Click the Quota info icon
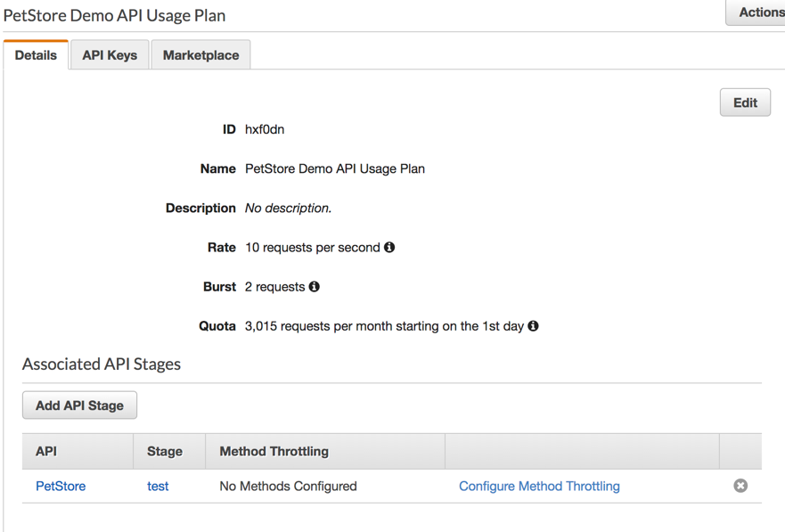Screen dimensions: 785x532 tap(533, 326)
